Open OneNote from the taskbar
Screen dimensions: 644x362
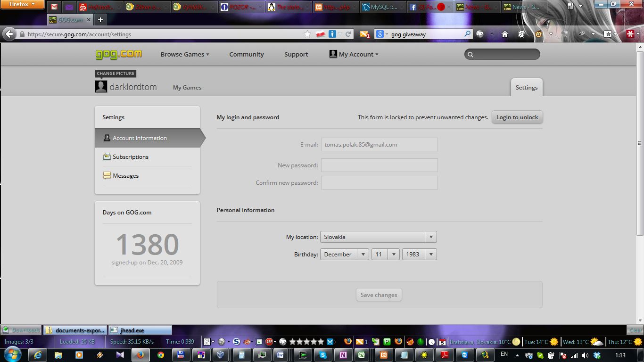343,355
